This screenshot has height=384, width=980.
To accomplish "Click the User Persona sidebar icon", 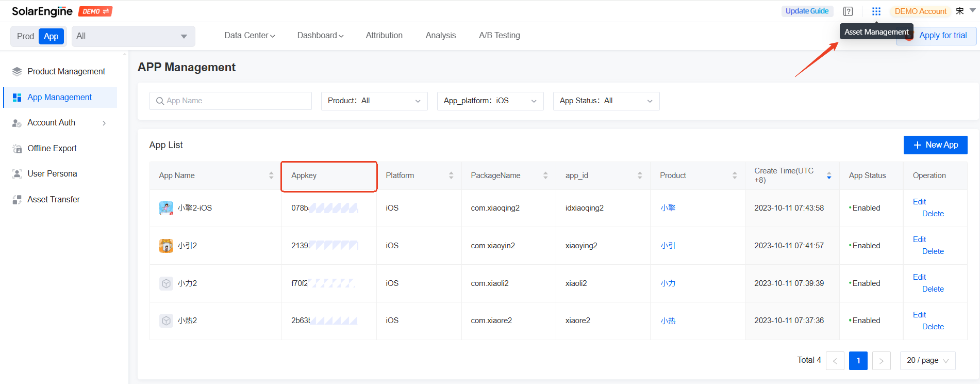I will 17,174.
